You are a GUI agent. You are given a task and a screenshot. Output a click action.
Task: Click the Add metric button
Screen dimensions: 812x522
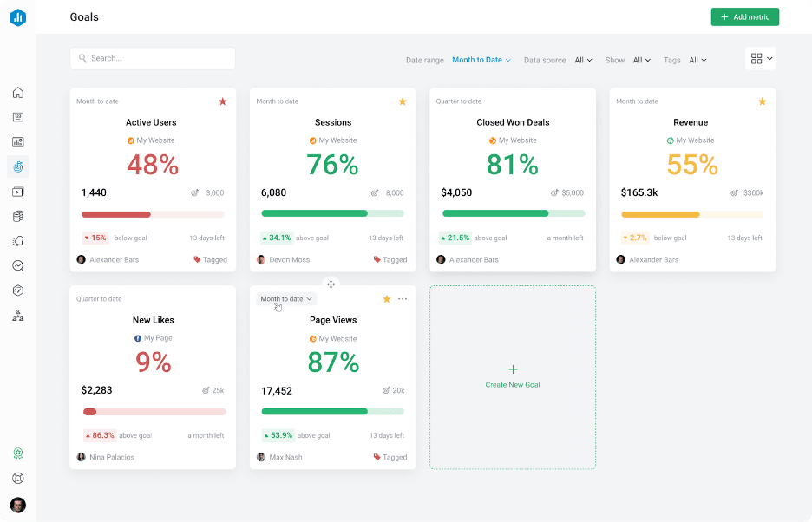744,17
